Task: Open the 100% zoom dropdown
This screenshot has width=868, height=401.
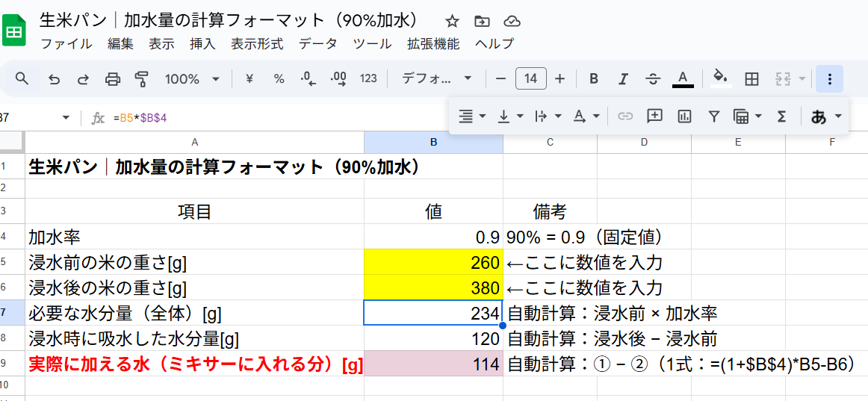Action: coord(192,78)
